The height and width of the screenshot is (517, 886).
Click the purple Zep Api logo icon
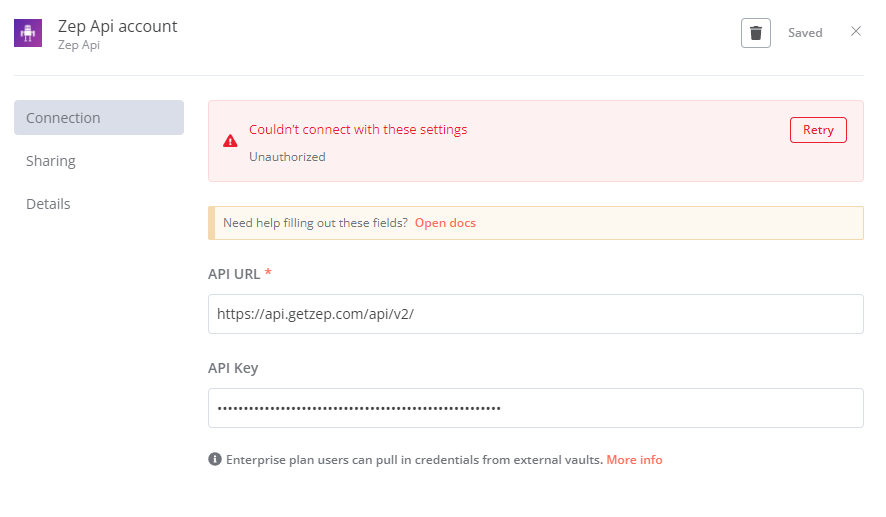coord(28,34)
